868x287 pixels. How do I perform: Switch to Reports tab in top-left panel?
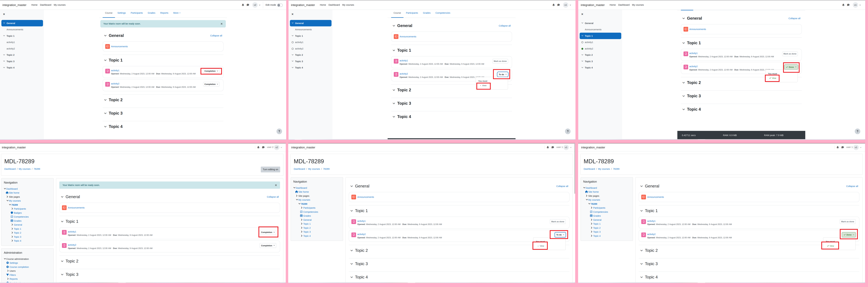164,13
